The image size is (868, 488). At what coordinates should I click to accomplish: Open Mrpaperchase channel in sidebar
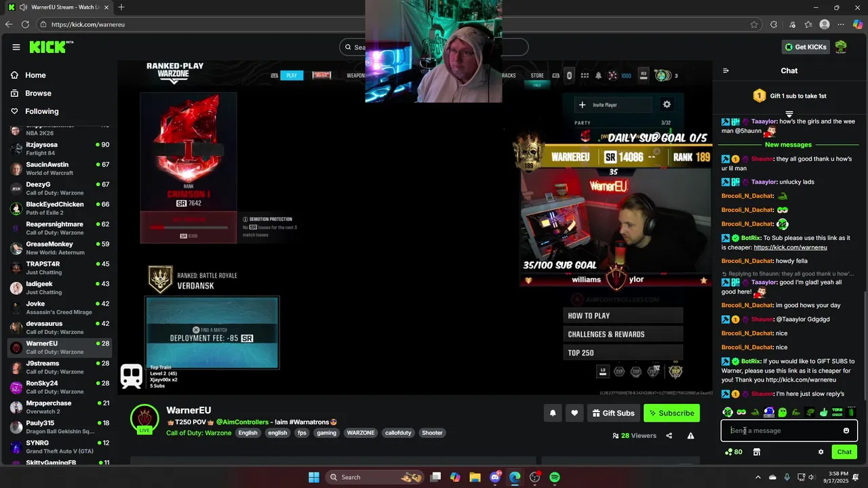(x=60, y=407)
